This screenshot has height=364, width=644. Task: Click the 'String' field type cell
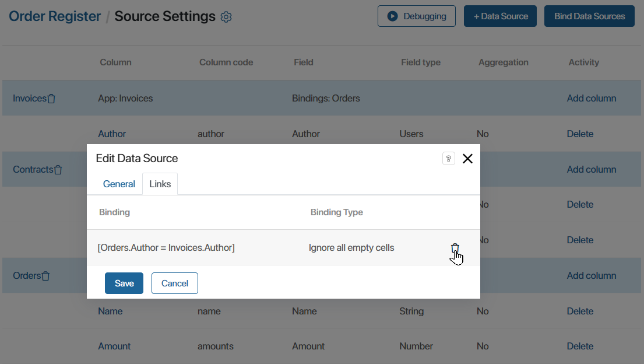tap(411, 311)
